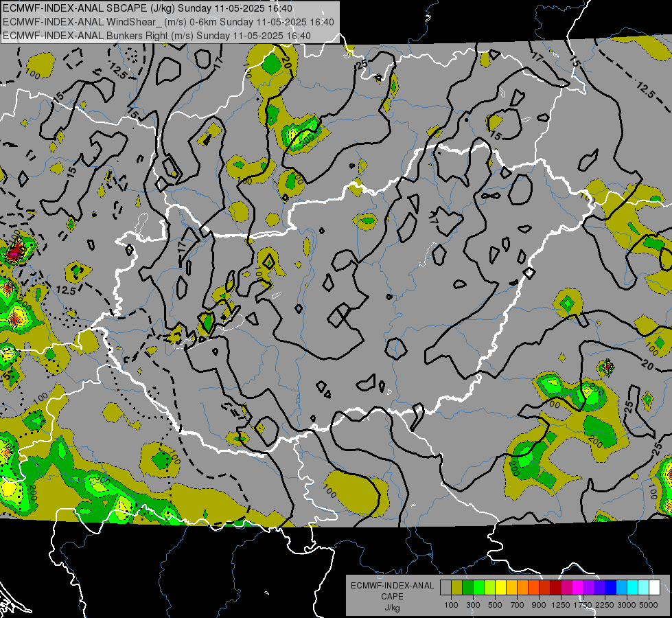Click the gray swatch starting the colorbar

(445, 587)
